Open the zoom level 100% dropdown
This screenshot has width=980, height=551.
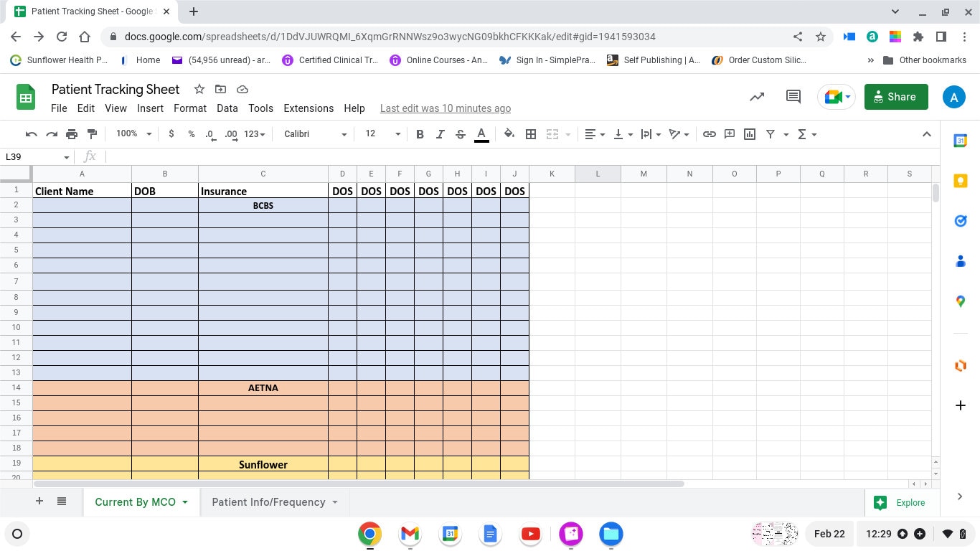[134, 134]
